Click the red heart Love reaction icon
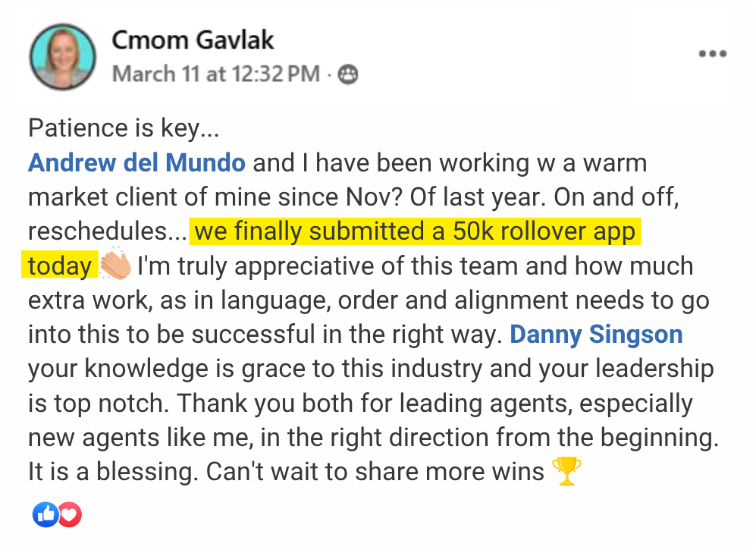 point(69,515)
